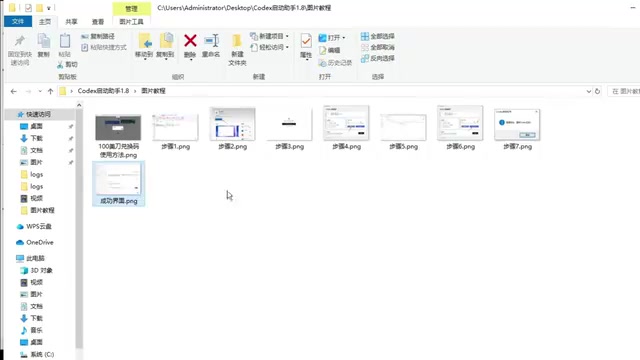640x360 pixels.
Task: Open the System (C:) drive
Action: [38, 354]
